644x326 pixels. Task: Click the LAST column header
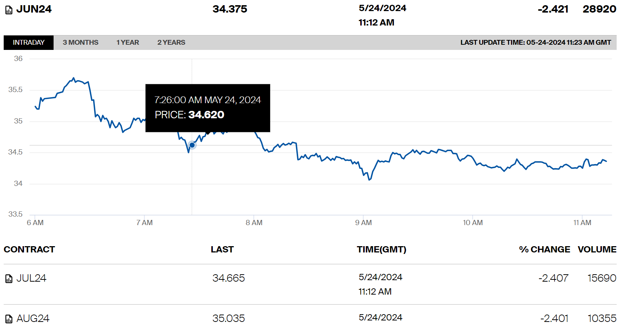coord(222,249)
